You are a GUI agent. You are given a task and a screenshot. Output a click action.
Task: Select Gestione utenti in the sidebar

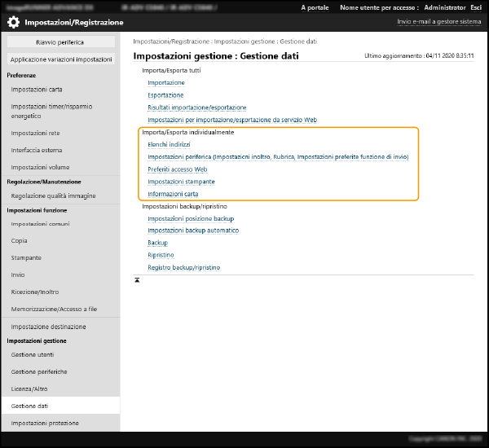32,356
